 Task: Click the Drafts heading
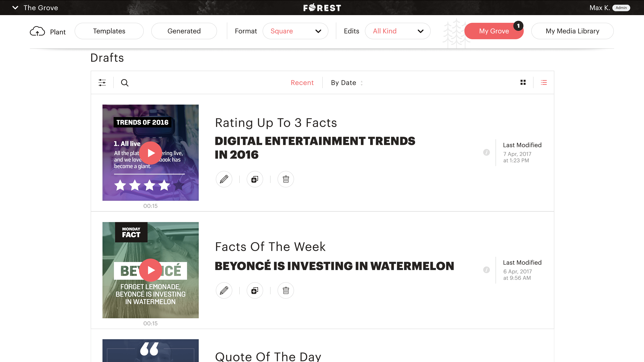[107, 58]
